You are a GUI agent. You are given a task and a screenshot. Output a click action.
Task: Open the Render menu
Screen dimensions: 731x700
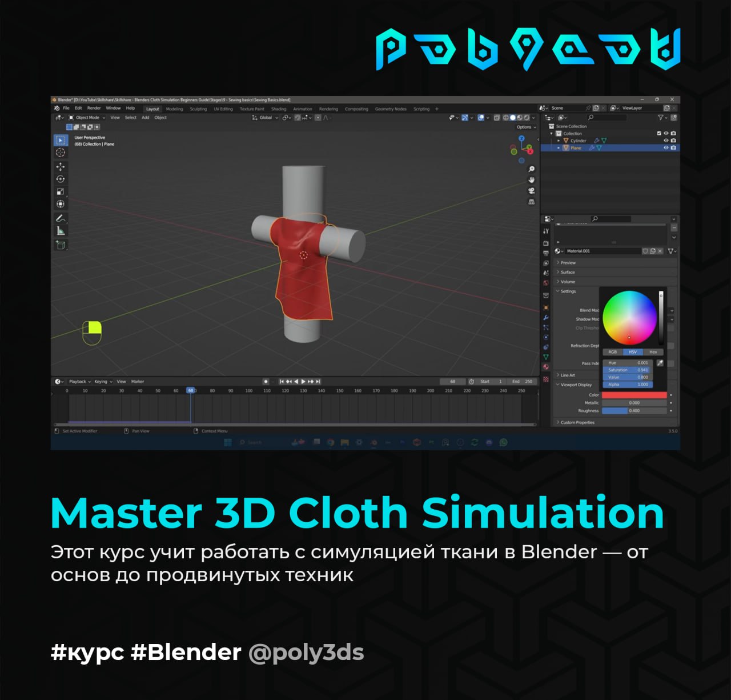tap(94, 108)
